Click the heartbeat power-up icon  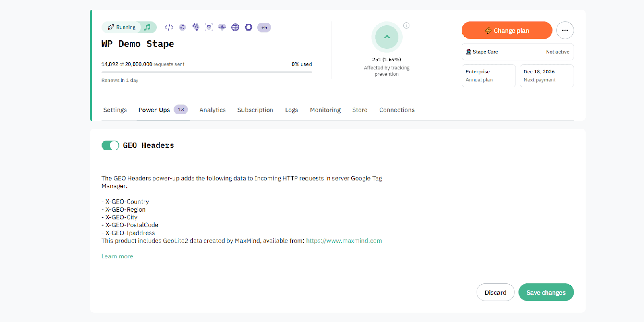pyautogui.click(x=222, y=27)
